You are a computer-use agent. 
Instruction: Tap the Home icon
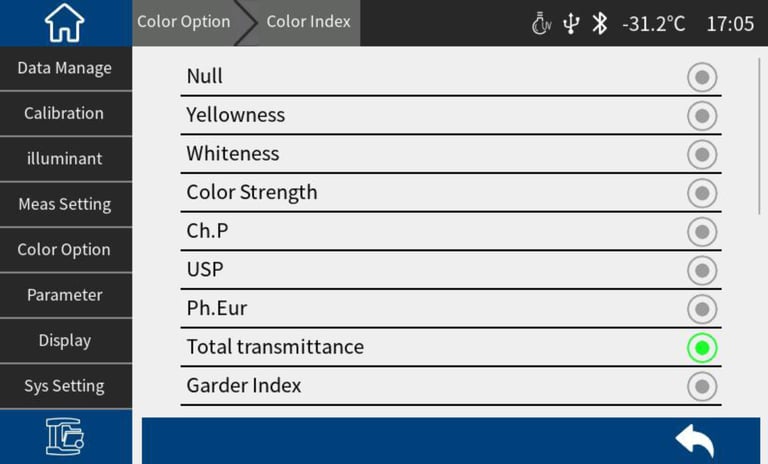click(65, 23)
